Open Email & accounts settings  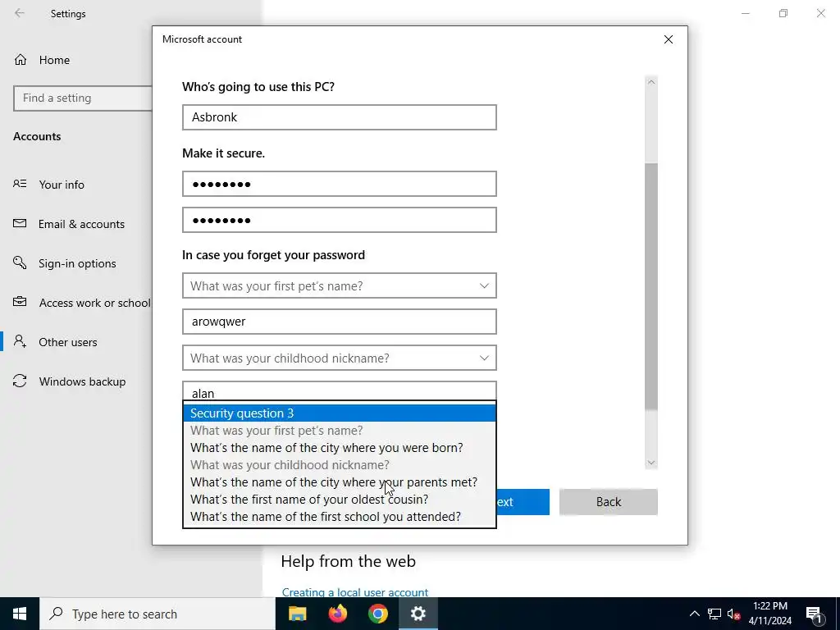pyautogui.click(x=81, y=224)
